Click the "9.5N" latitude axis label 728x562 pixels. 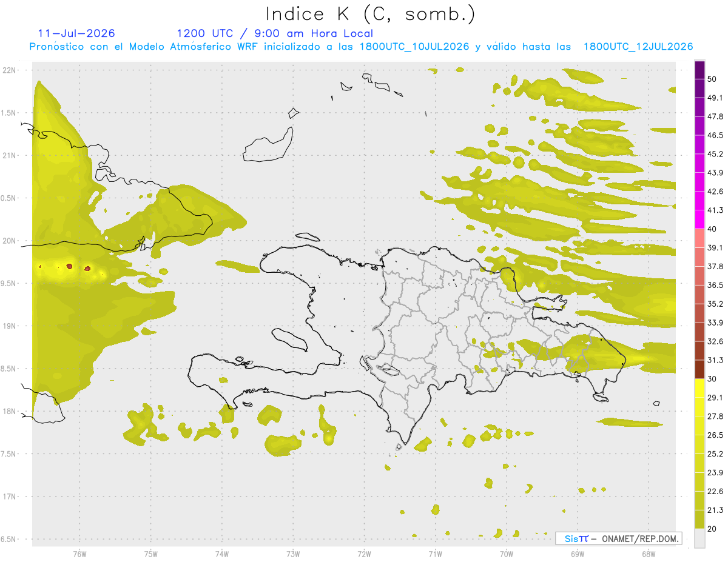9,284
